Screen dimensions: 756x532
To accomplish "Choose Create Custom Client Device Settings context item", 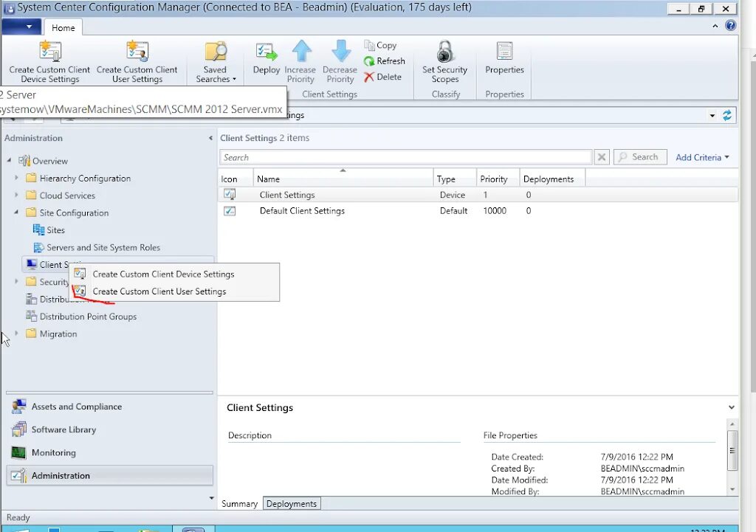I will 175,274.
